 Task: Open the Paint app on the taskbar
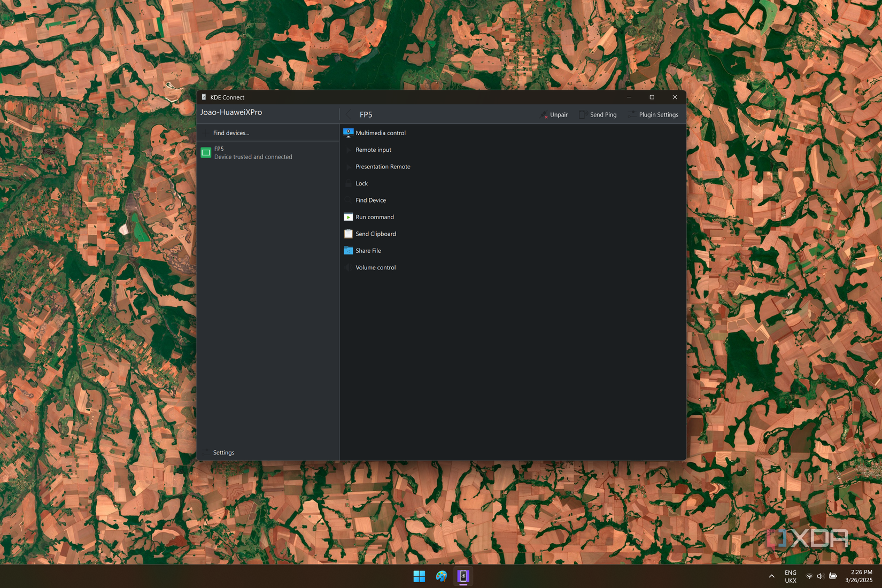(x=441, y=576)
